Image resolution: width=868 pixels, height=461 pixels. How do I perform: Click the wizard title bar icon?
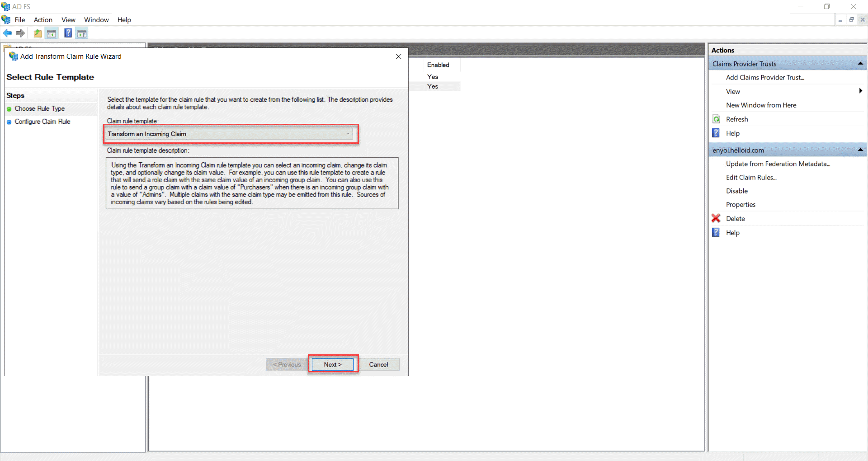pyautogui.click(x=14, y=56)
